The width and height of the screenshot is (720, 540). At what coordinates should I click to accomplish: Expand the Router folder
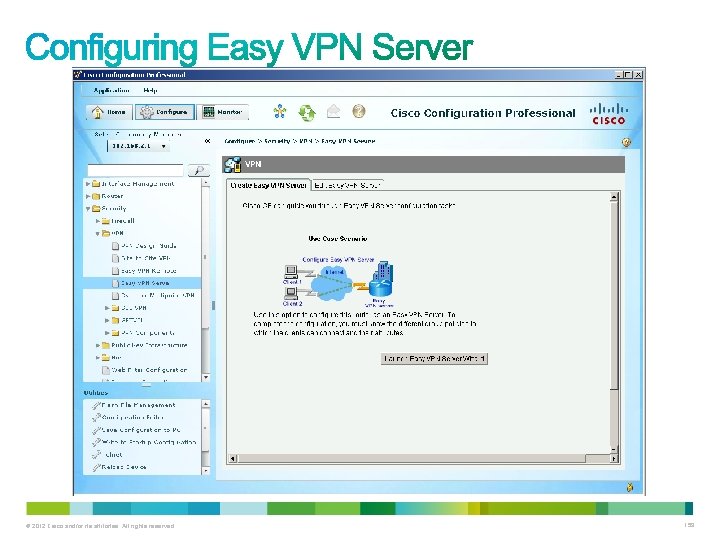(88, 196)
